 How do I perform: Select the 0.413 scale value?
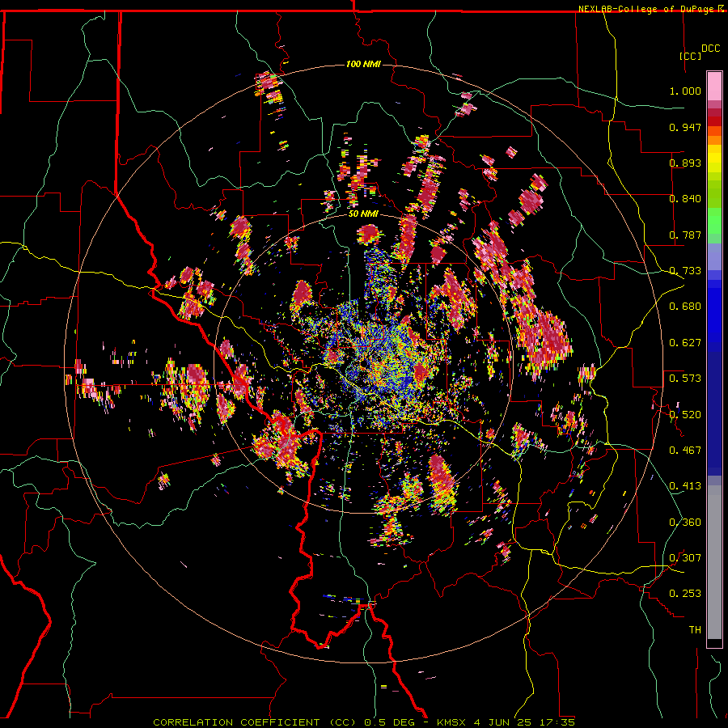(x=685, y=486)
